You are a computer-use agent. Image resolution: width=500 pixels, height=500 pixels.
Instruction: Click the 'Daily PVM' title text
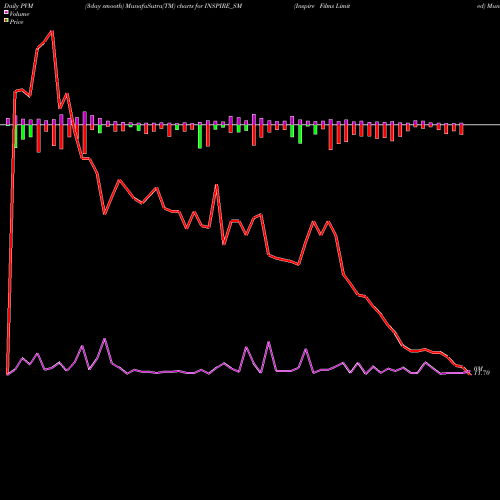[19, 6]
